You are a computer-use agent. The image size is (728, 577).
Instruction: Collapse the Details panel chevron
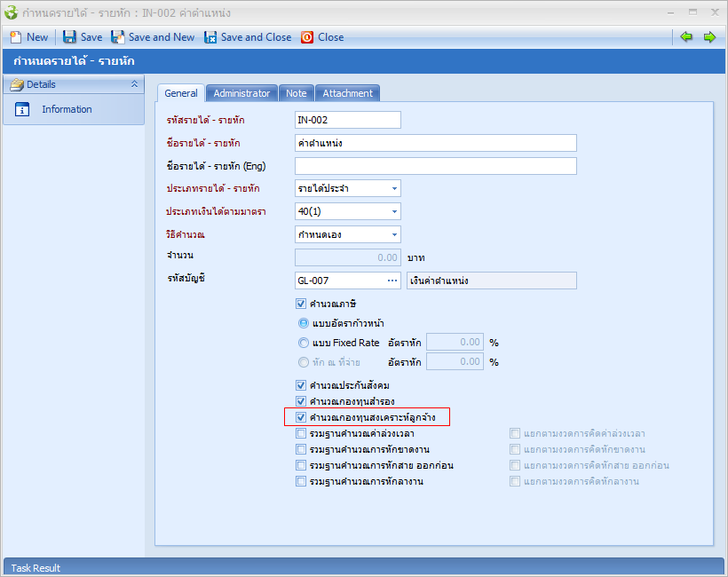click(x=134, y=84)
